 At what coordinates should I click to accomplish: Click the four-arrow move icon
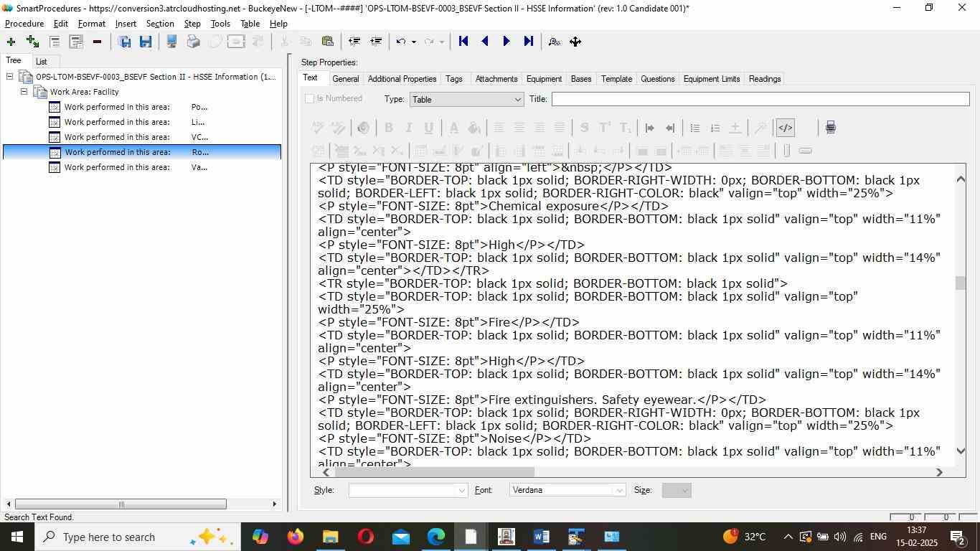[x=575, y=42]
